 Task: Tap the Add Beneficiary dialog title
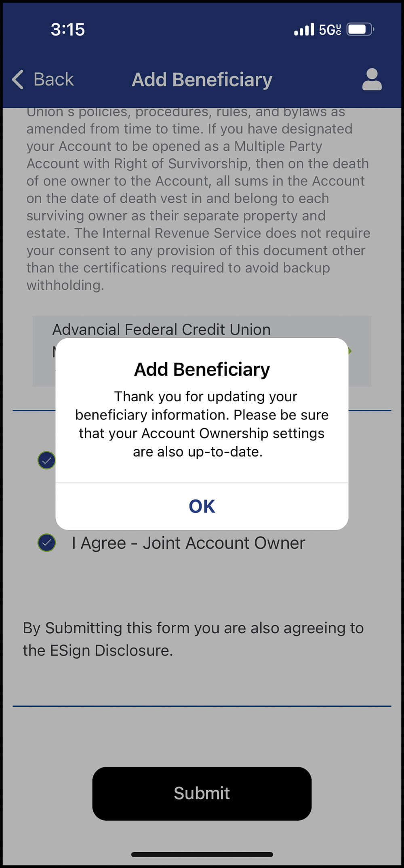(202, 369)
